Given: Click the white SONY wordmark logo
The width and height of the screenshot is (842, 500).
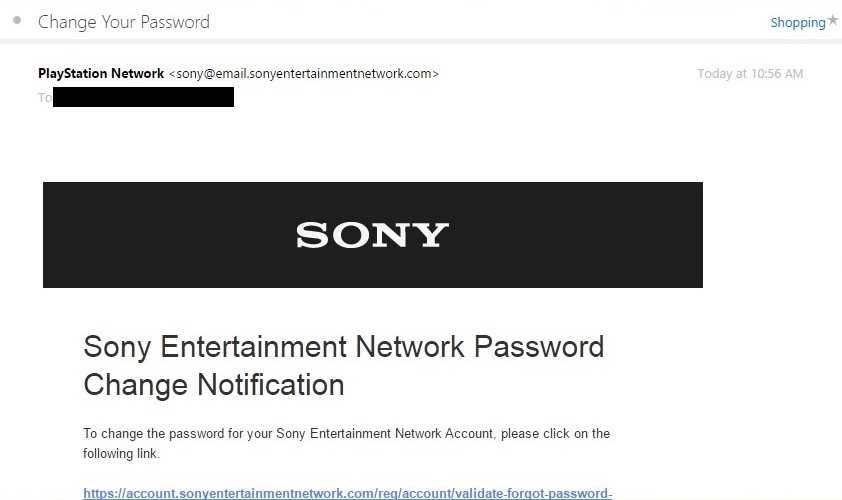Looking at the screenshot, I should (x=373, y=235).
